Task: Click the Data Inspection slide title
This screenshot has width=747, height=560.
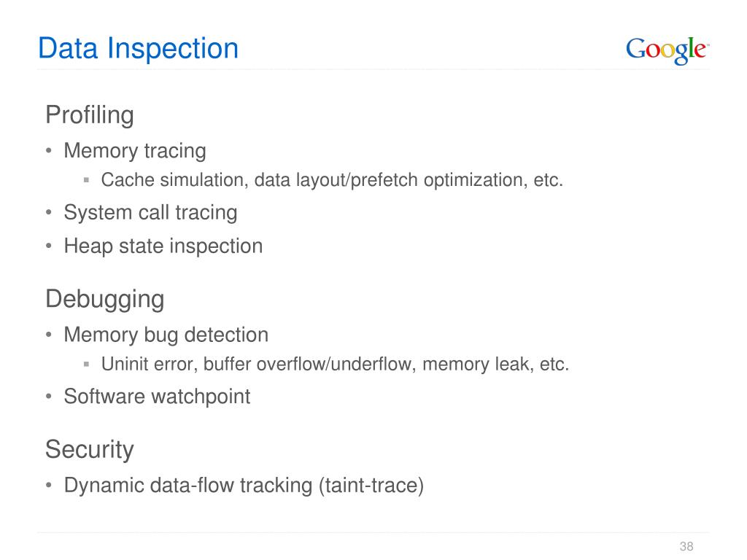Action: tap(138, 49)
